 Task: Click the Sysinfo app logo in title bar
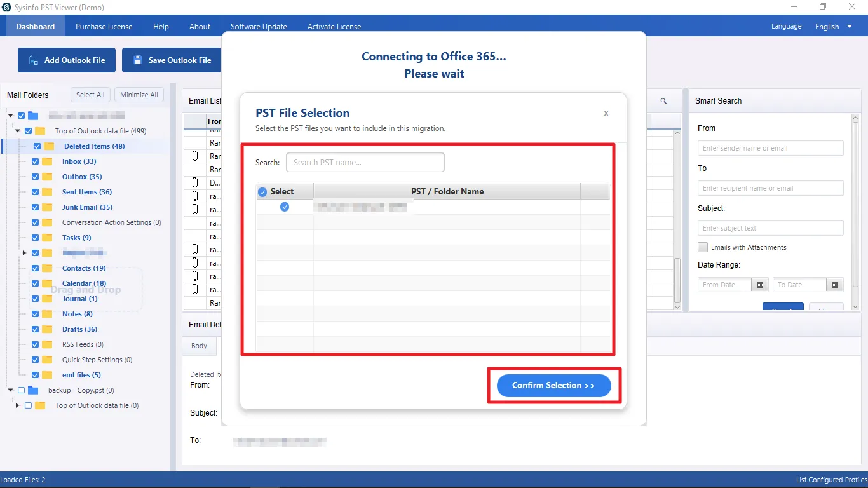pos(7,7)
